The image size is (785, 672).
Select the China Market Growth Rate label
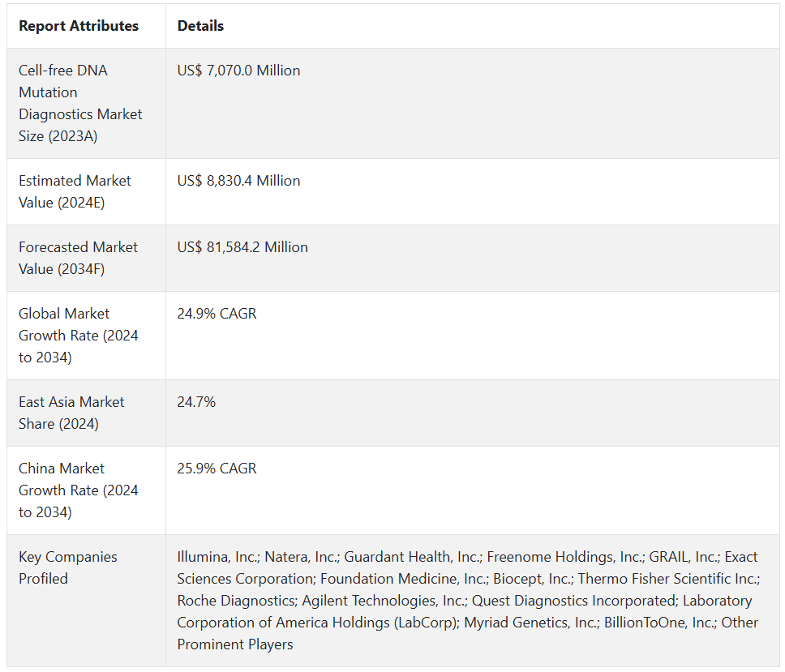(x=78, y=490)
